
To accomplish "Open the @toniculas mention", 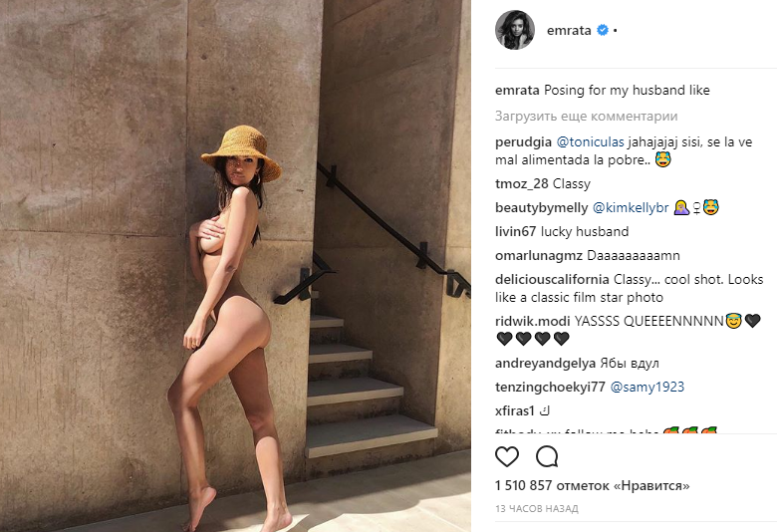I will (590, 141).
